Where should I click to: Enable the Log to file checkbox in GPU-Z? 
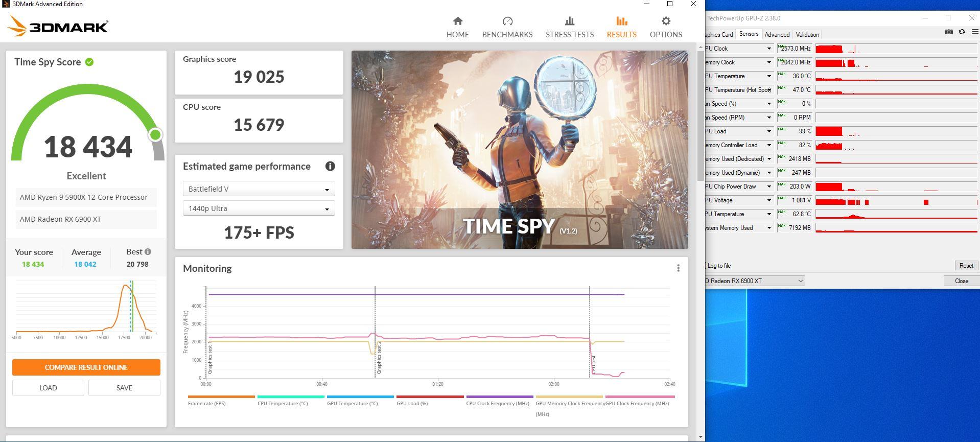706,266
